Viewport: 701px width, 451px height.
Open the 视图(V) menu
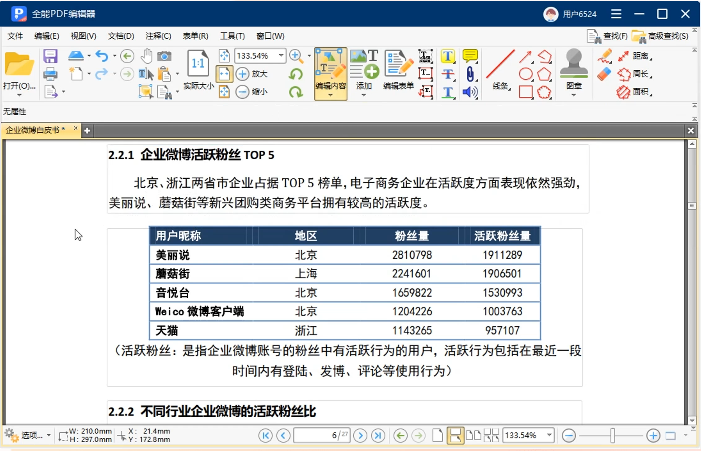point(84,36)
